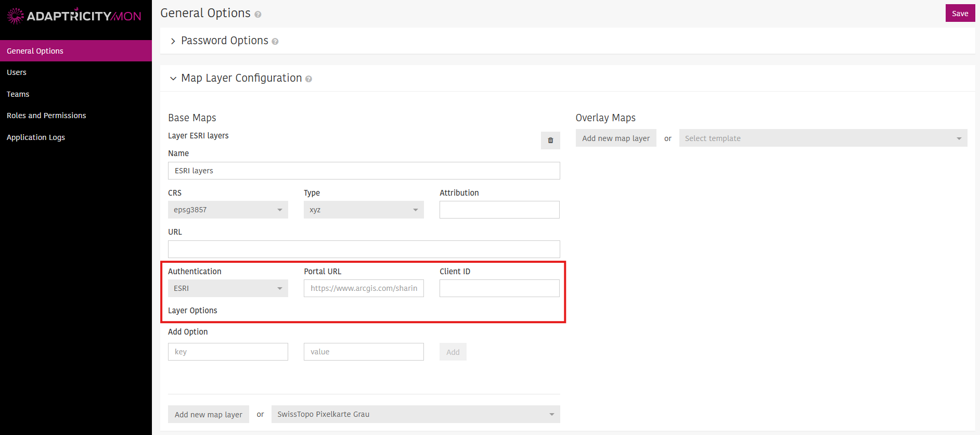This screenshot has width=980, height=435.
Task: Click the Portal URL text field
Action: [x=364, y=288]
